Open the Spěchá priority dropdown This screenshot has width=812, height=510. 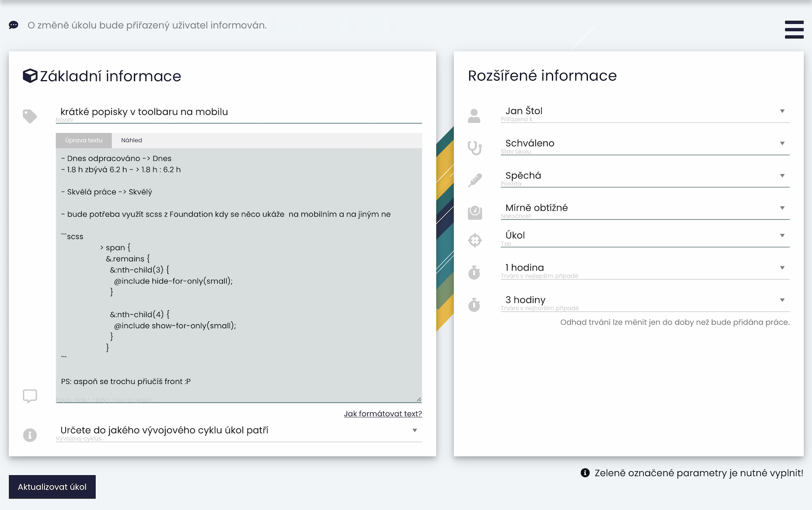(x=645, y=176)
